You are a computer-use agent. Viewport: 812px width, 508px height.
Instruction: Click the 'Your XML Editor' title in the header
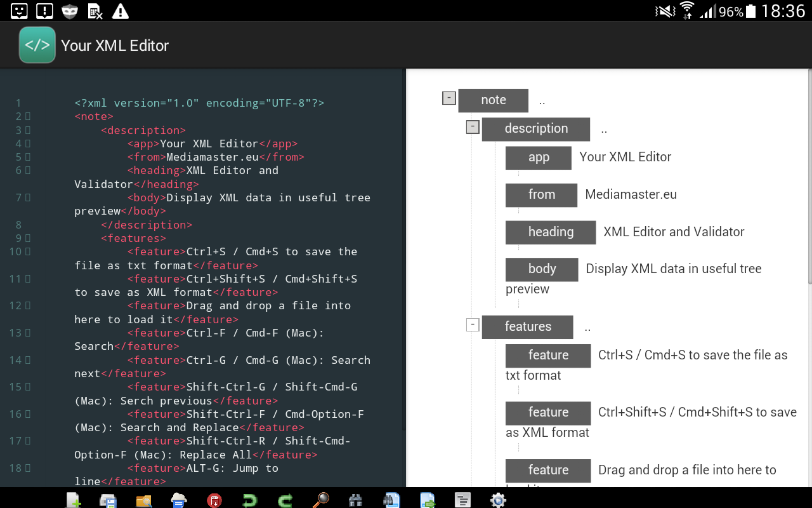click(x=115, y=46)
